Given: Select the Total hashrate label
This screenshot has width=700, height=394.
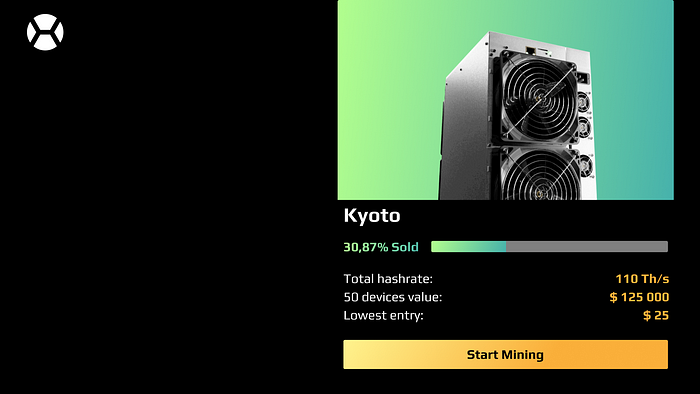Looking at the screenshot, I should click(x=388, y=279).
